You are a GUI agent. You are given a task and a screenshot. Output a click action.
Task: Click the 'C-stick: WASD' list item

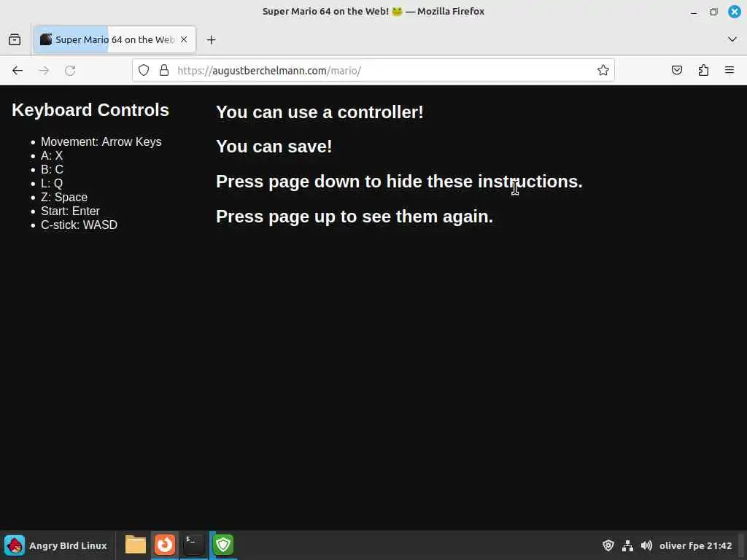pyautogui.click(x=79, y=225)
